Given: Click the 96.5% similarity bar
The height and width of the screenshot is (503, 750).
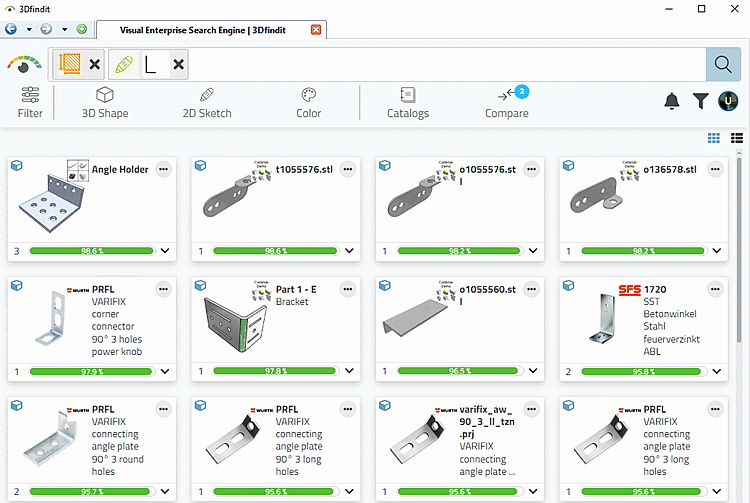Looking at the screenshot, I should click(x=459, y=371).
